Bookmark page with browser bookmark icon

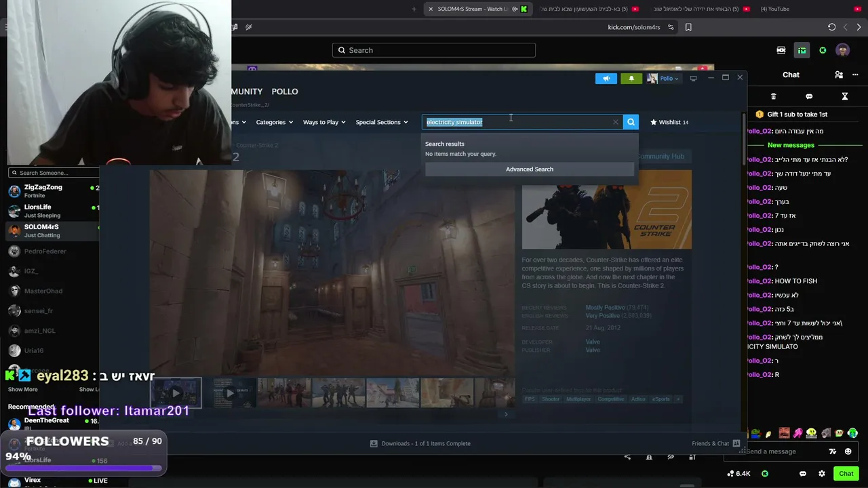tap(688, 27)
